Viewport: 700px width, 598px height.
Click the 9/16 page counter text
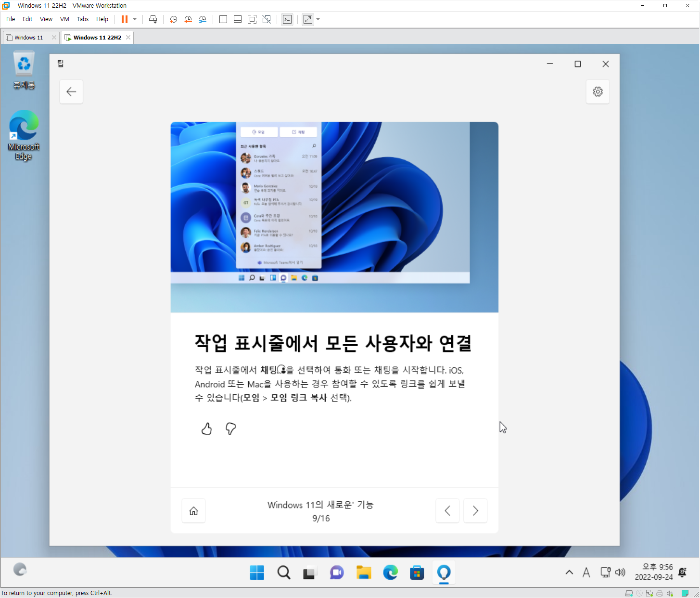click(x=321, y=519)
